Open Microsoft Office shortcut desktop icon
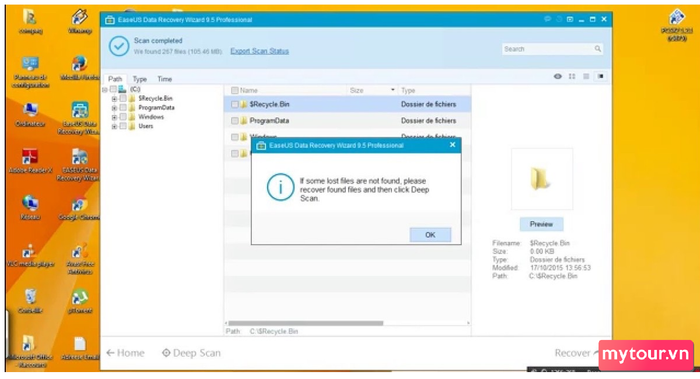 tap(30, 351)
